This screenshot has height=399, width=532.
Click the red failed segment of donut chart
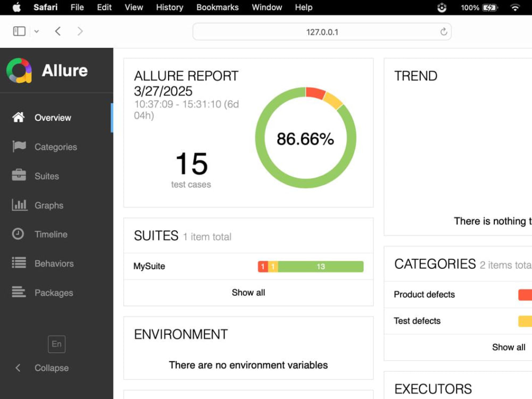coord(315,93)
